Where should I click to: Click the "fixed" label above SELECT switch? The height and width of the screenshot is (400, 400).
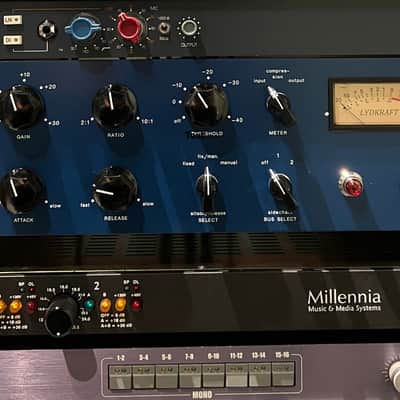[x=189, y=164]
